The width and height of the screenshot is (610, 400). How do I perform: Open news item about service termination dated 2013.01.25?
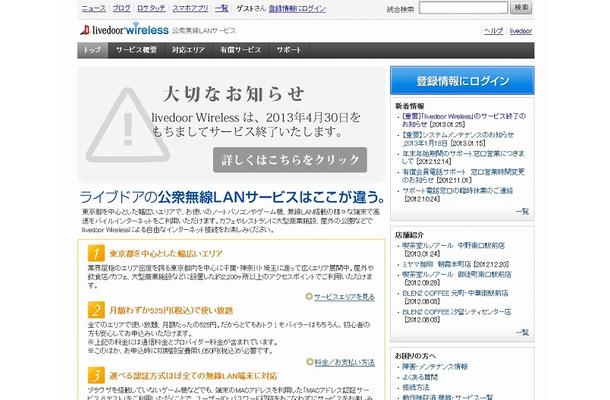click(464, 120)
